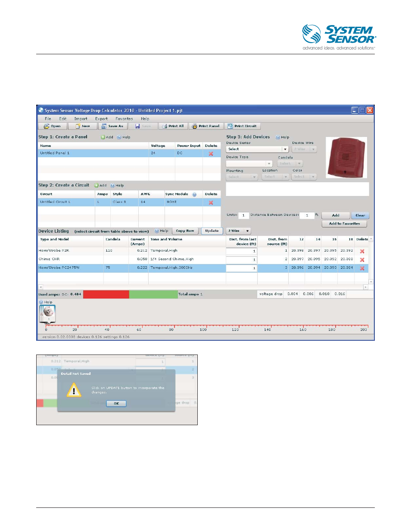411x532 pixels.
Task: Delete the Horn/Strobe P2R device row
Action: [x=362, y=251]
